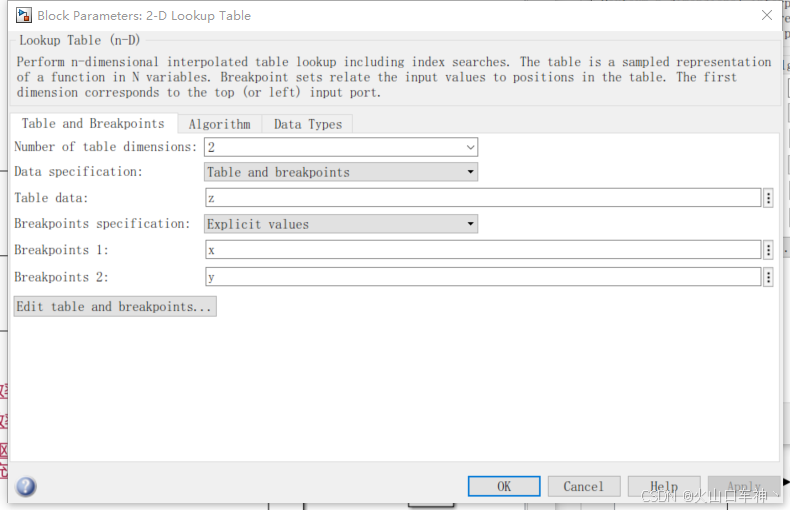
Task: Click the 'Number of table dimensions:' label
Action: (105, 147)
